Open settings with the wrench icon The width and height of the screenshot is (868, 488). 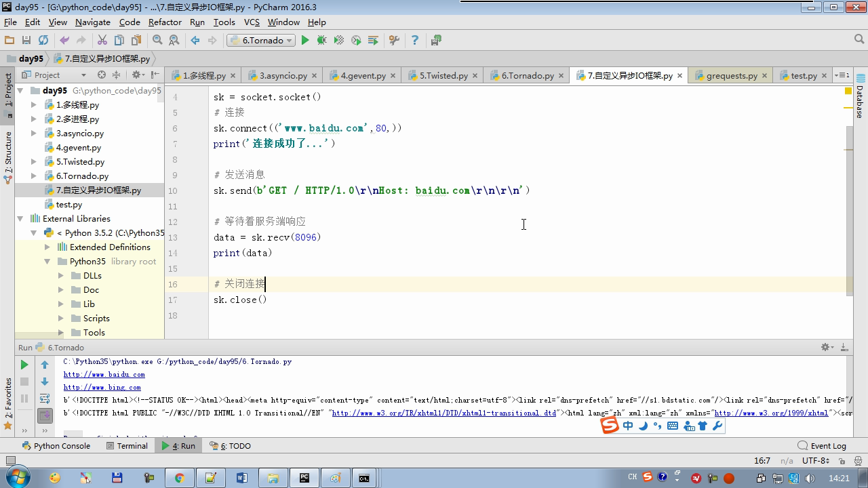tap(394, 41)
